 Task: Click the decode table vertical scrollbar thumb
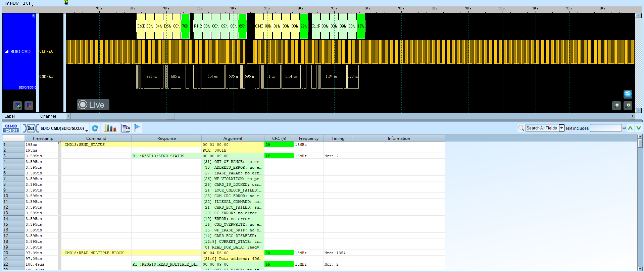(x=640, y=143)
